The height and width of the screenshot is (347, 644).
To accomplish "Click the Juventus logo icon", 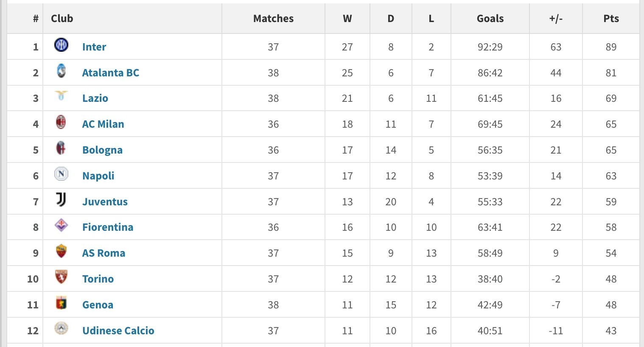I will tap(61, 199).
